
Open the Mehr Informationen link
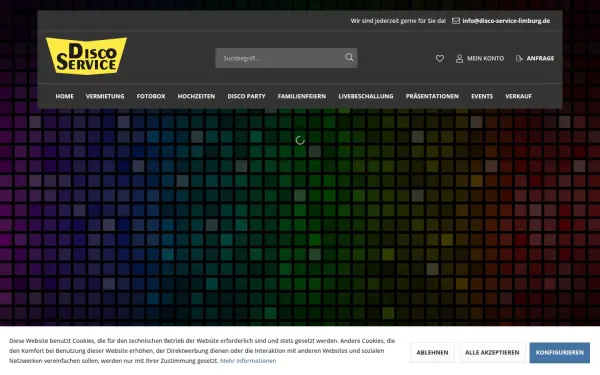coord(248,361)
